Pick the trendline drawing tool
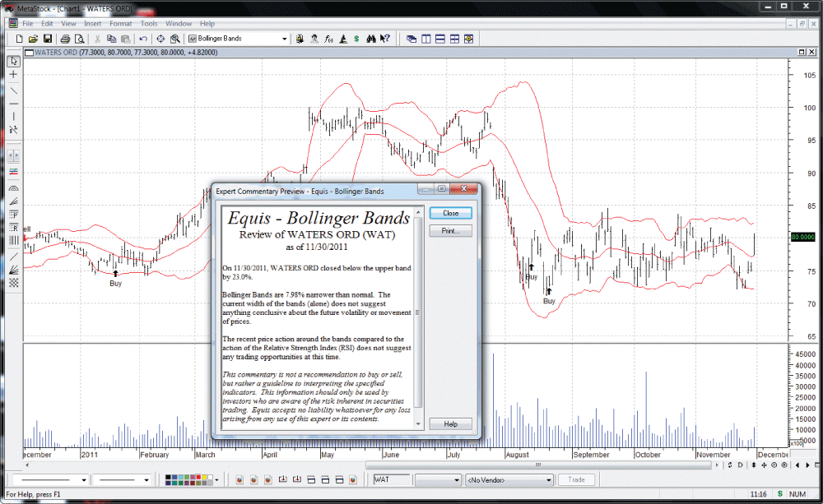The height and width of the screenshot is (504, 823). tap(12, 90)
